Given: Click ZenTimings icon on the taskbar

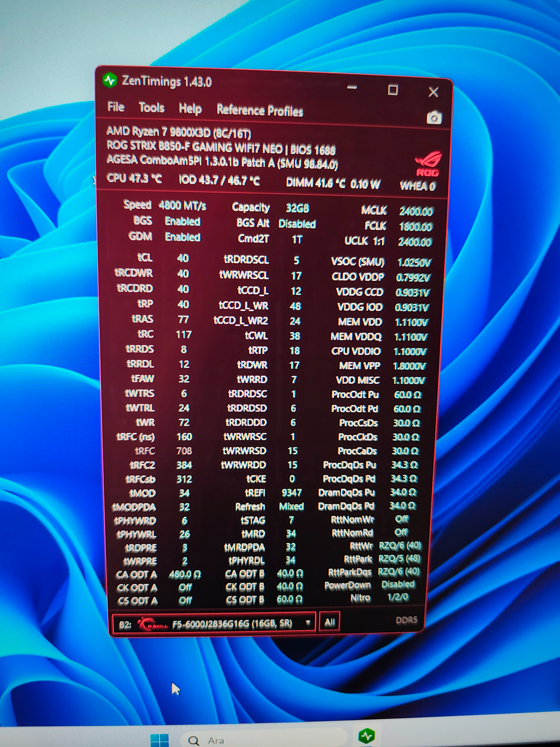Looking at the screenshot, I should (x=367, y=736).
